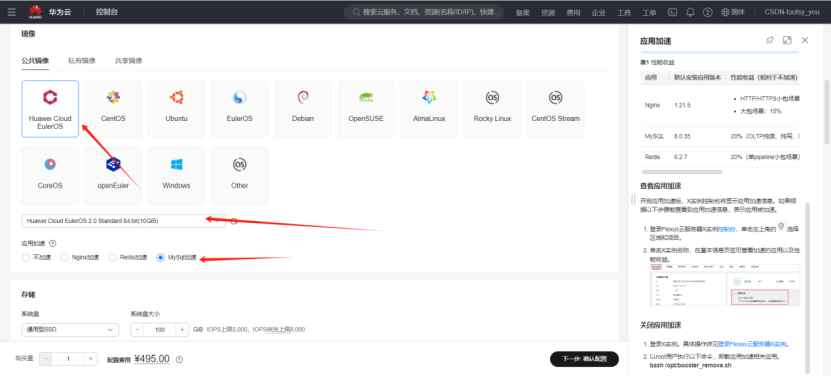Select the Windows image tile
This screenshot has width=831, height=376.
176,176
